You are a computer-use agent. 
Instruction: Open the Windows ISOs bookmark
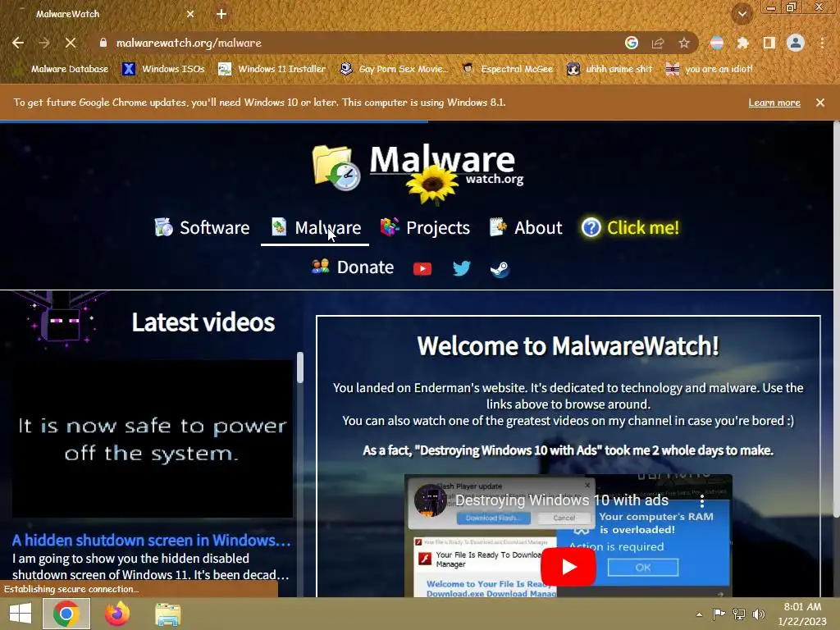coord(163,69)
